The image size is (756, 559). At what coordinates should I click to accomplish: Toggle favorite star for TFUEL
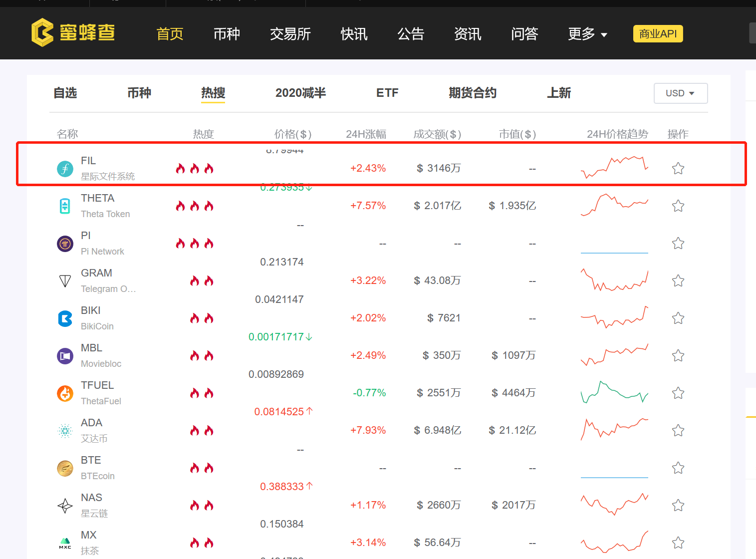[678, 393]
